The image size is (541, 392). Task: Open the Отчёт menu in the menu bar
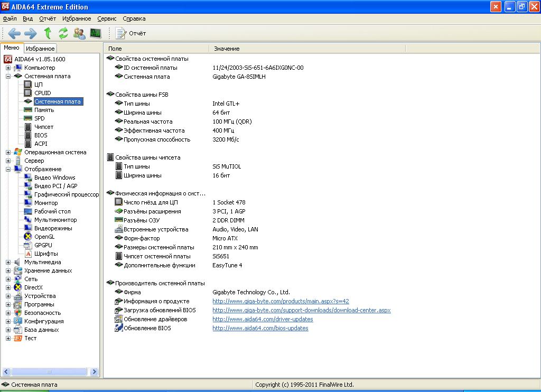point(48,18)
